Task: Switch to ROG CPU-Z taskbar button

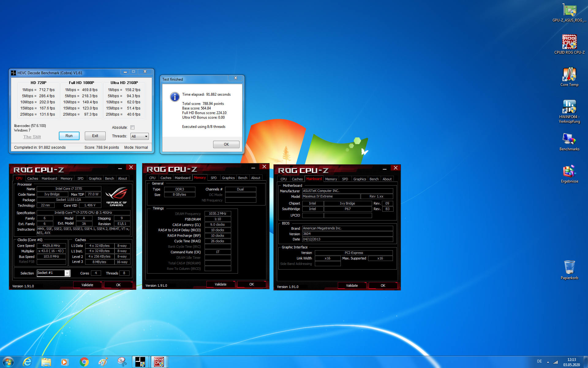Action: tap(159, 362)
